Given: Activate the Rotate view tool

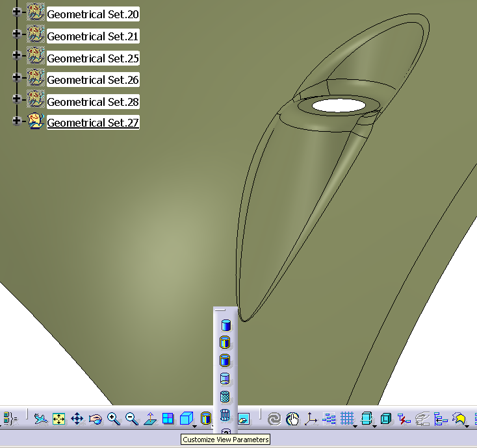Looking at the screenshot, I should click(x=96, y=419).
